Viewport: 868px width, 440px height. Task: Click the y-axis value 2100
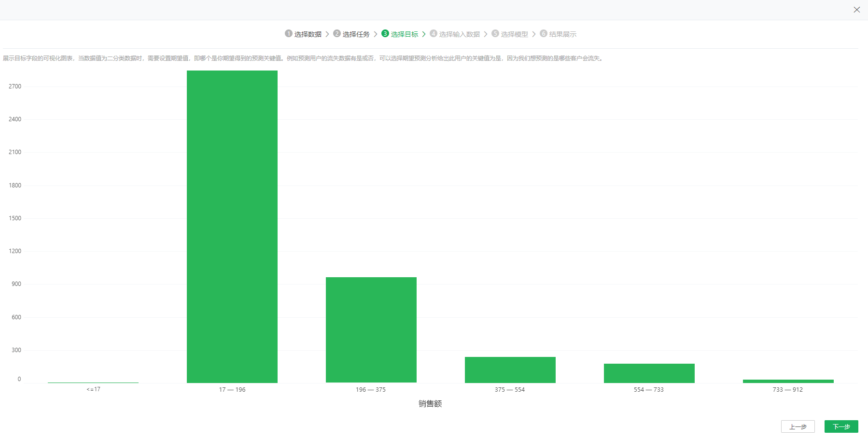click(x=15, y=152)
